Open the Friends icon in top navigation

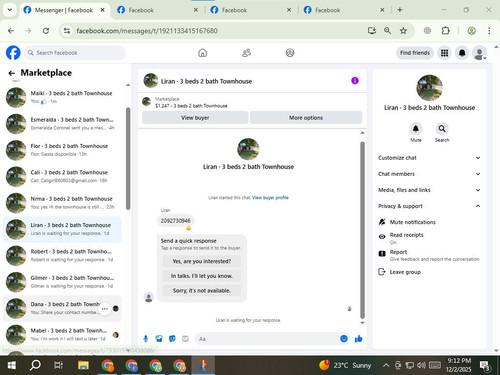point(246,53)
